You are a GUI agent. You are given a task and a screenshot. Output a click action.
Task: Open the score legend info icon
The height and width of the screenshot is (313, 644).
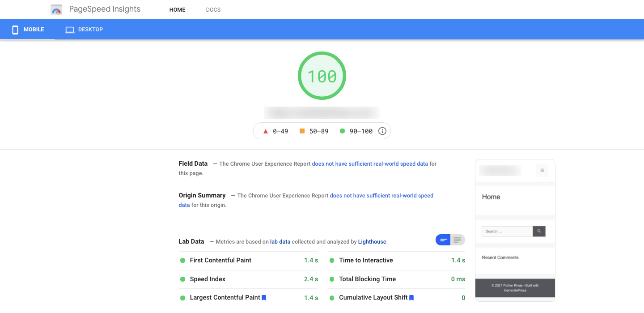click(x=382, y=131)
